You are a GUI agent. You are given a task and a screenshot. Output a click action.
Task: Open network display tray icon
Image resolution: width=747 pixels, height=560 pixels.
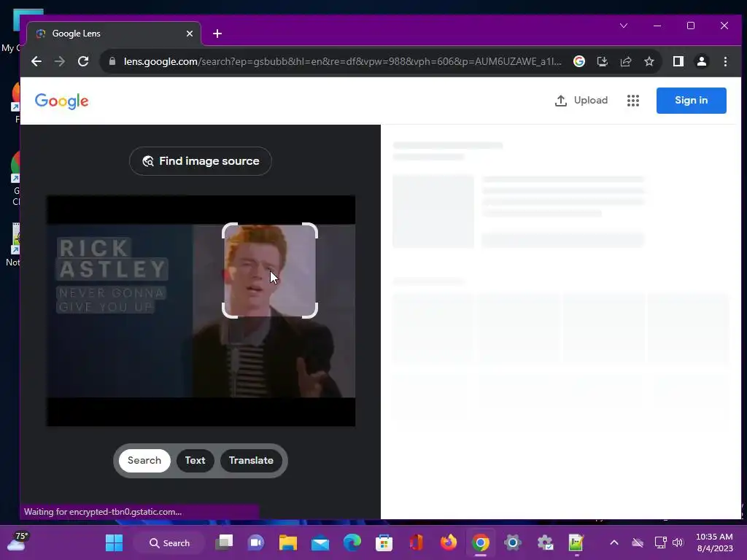coord(660,542)
